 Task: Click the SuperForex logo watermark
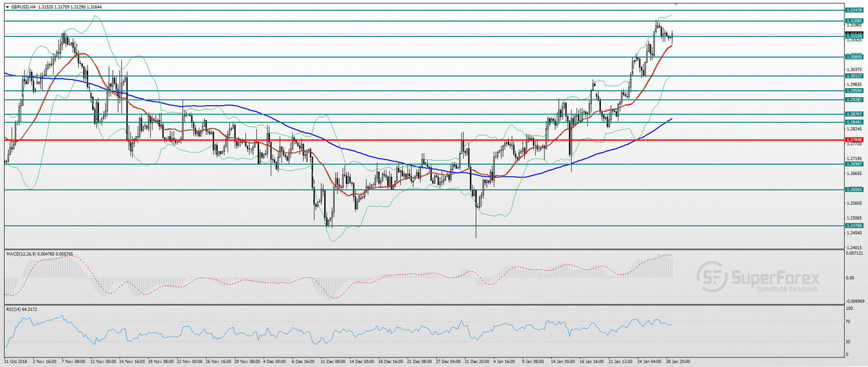(758, 277)
